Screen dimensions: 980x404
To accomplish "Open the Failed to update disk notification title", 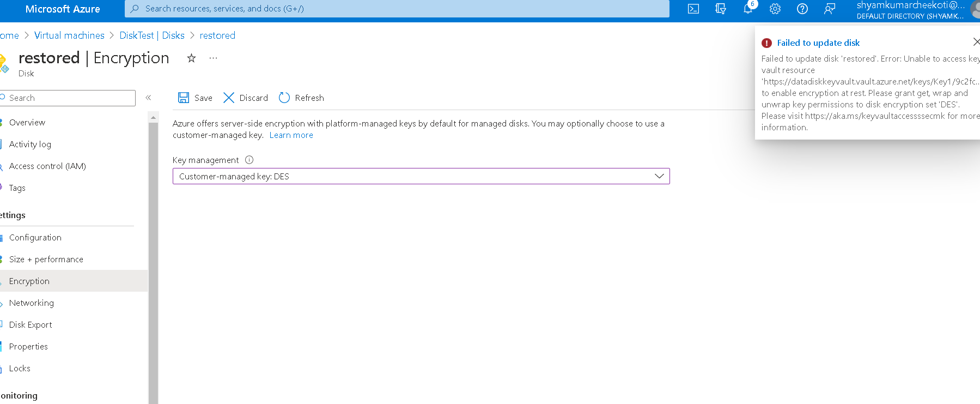I will click(818, 43).
